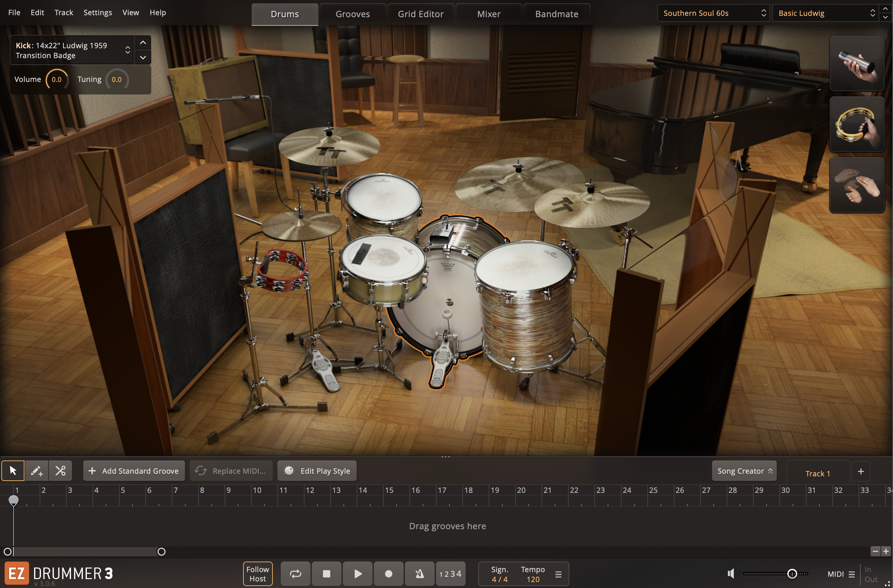Stop playback

pyautogui.click(x=326, y=574)
